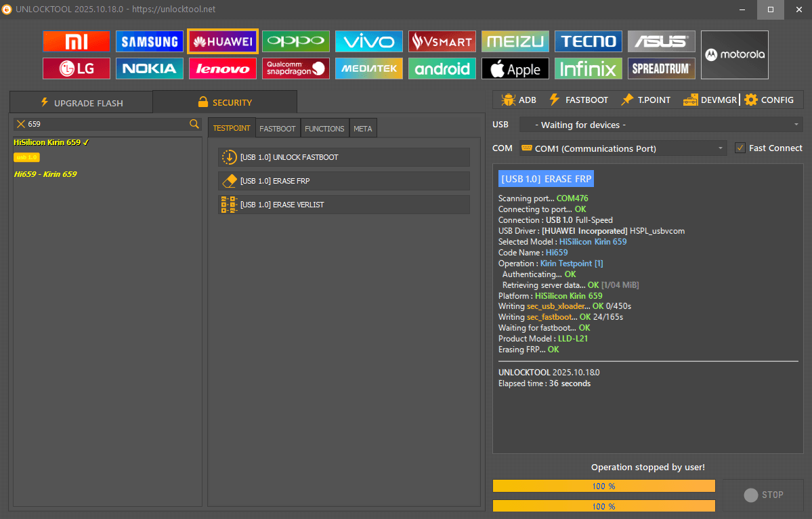The image size is (812, 519).
Task: Open the Motorola brand tile
Action: (734, 55)
